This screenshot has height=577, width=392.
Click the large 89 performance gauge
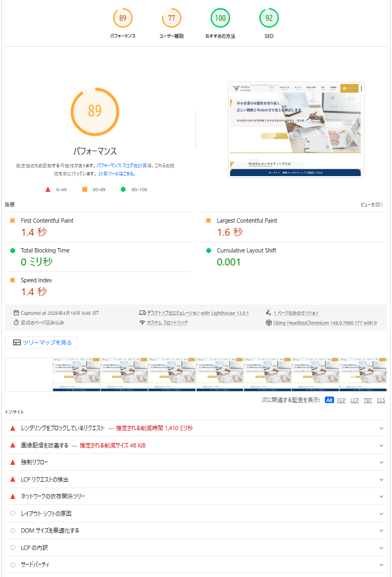pyautogui.click(x=95, y=112)
